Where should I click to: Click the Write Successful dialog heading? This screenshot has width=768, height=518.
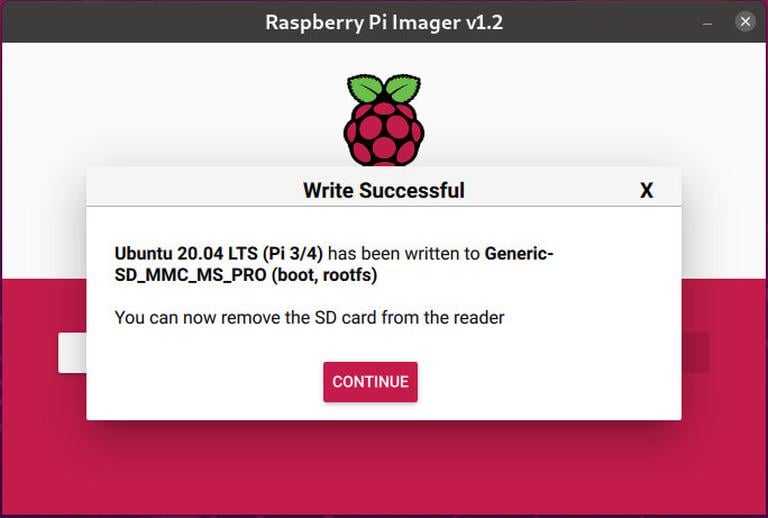(384, 190)
